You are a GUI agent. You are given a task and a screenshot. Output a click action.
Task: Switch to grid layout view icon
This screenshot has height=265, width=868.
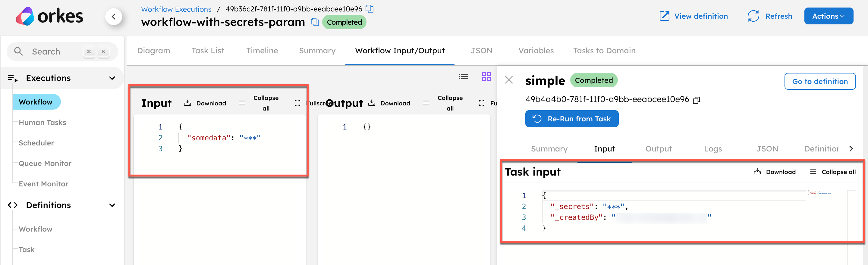[486, 77]
